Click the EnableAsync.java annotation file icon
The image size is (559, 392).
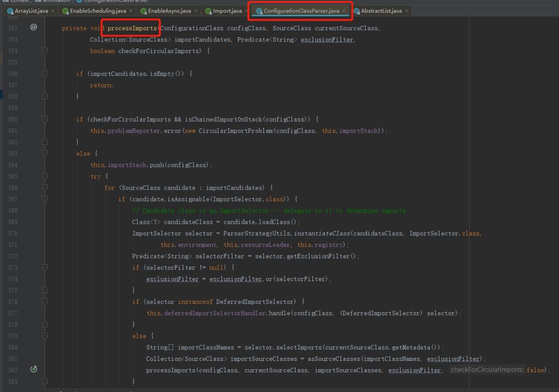[143, 11]
